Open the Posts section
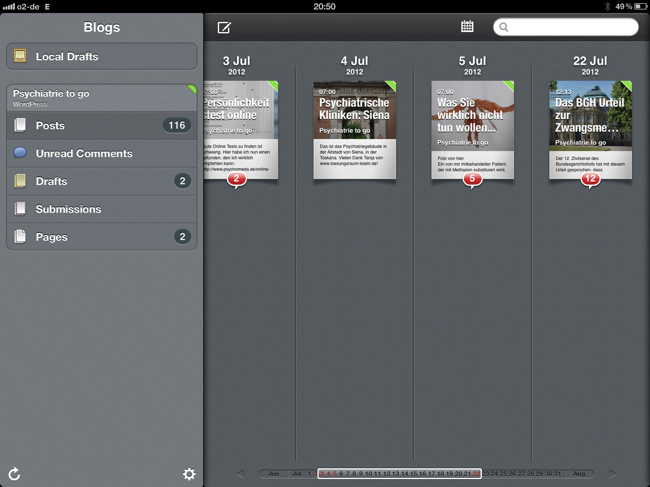The height and width of the screenshot is (487, 650). point(101,125)
